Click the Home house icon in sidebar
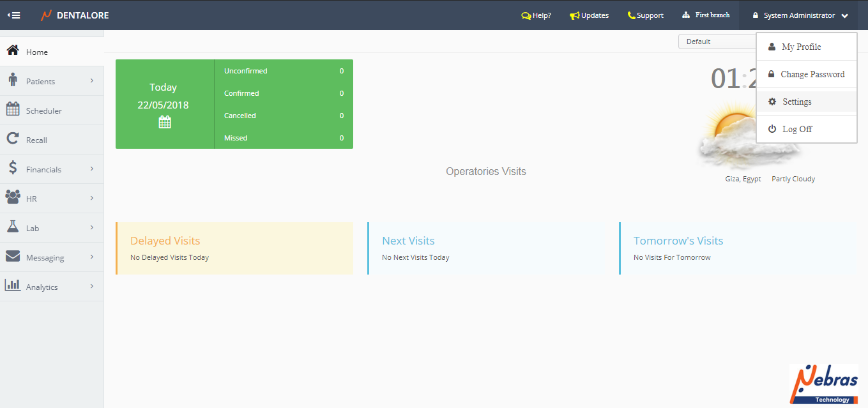 (13, 50)
